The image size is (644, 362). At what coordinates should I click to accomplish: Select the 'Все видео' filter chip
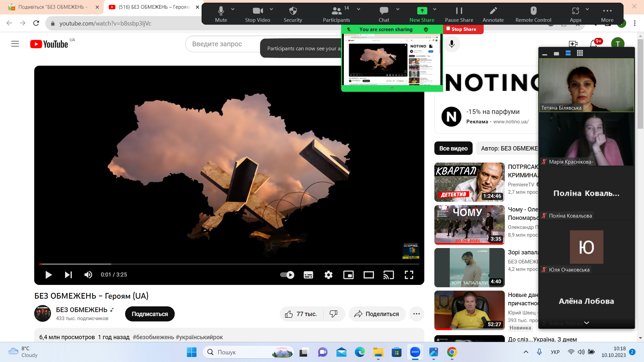[453, 148]
